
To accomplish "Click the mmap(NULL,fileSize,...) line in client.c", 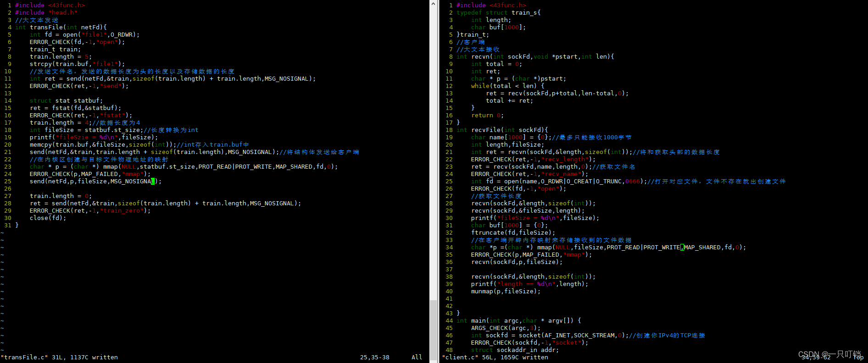I will (608, 247).
